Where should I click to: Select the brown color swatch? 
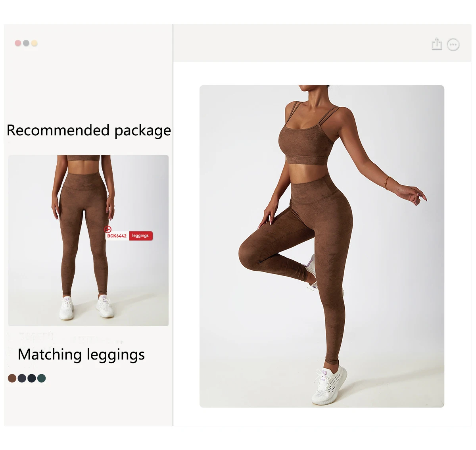pos(12,378)
